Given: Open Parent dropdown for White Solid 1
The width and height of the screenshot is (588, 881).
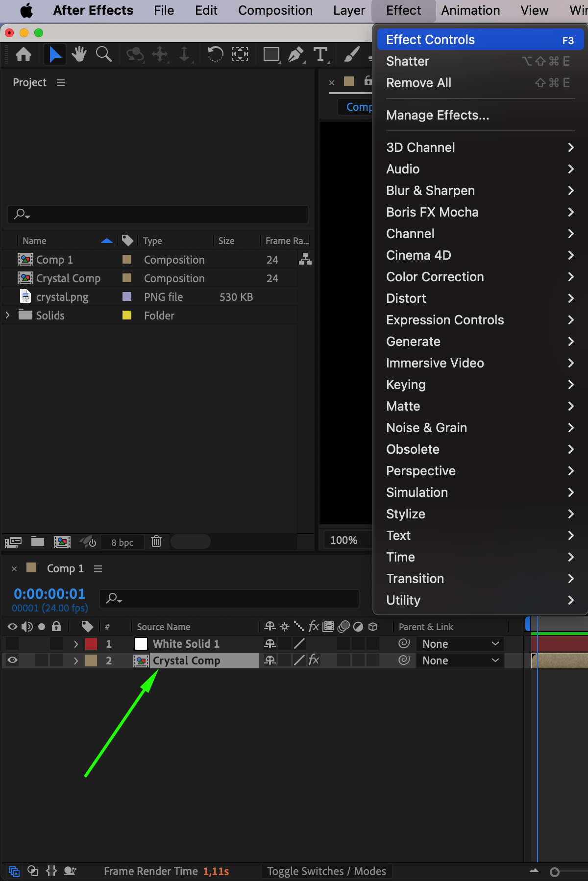Looking at the screenshot, I should coord(460,643).
